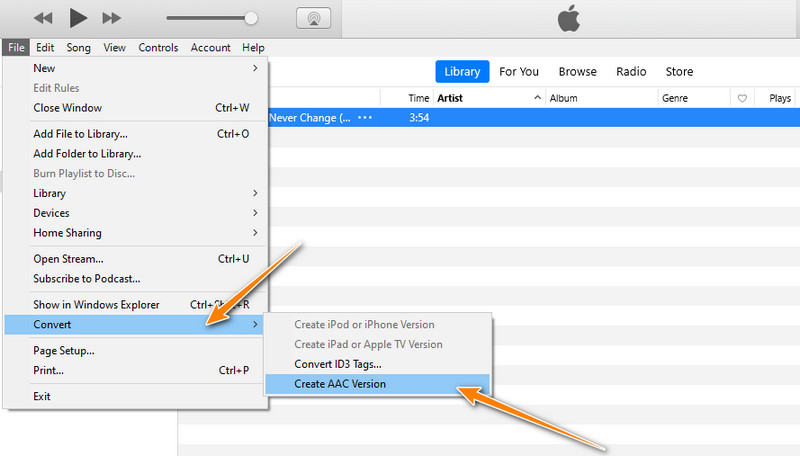Click Add File to Library
800x456 pixels.
80,133
